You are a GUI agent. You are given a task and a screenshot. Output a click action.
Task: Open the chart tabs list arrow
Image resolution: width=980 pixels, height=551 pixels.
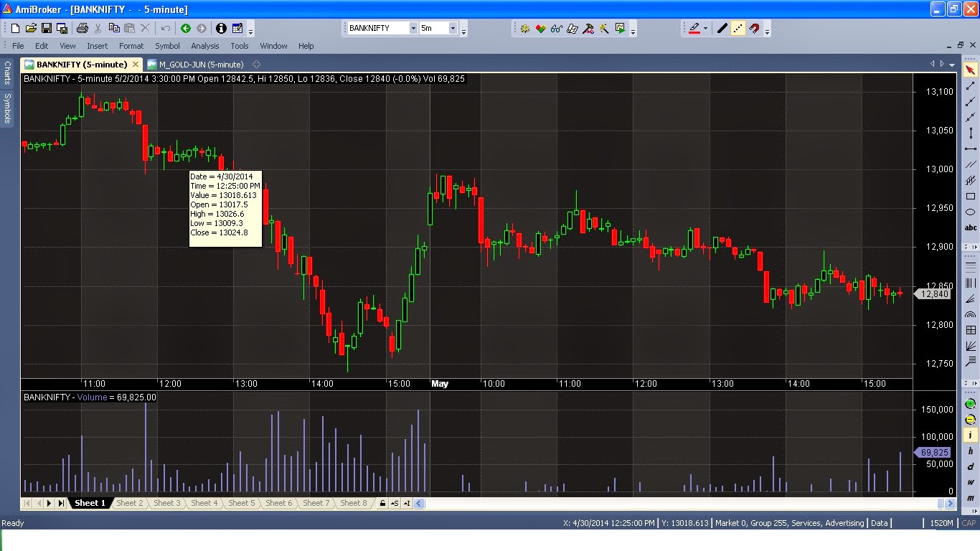[952, 64]
